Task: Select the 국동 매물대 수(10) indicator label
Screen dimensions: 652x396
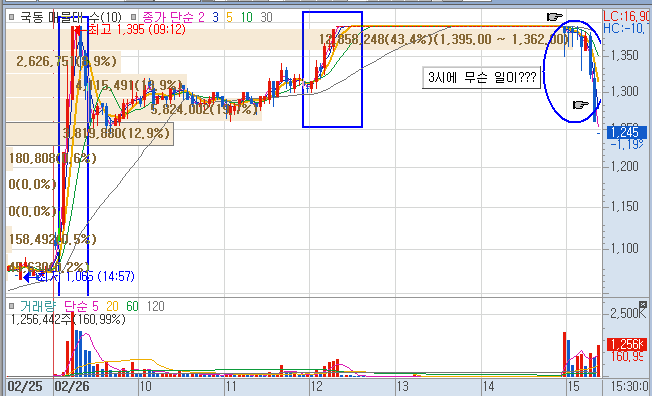Action: click(x=71, y=17)
